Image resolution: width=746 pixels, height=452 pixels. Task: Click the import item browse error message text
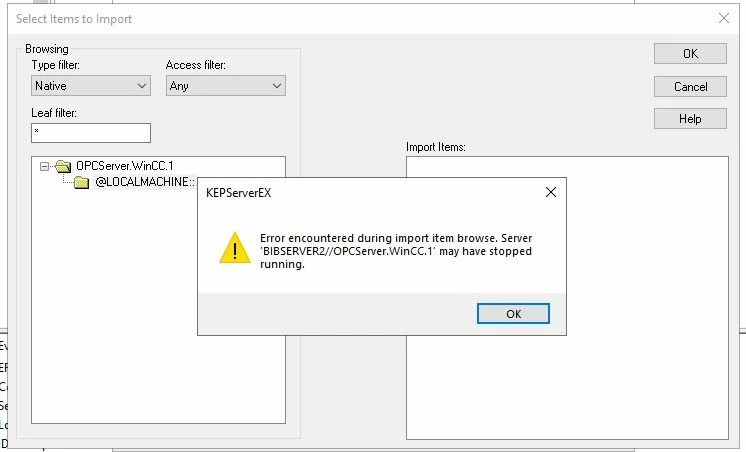point(396,251)
